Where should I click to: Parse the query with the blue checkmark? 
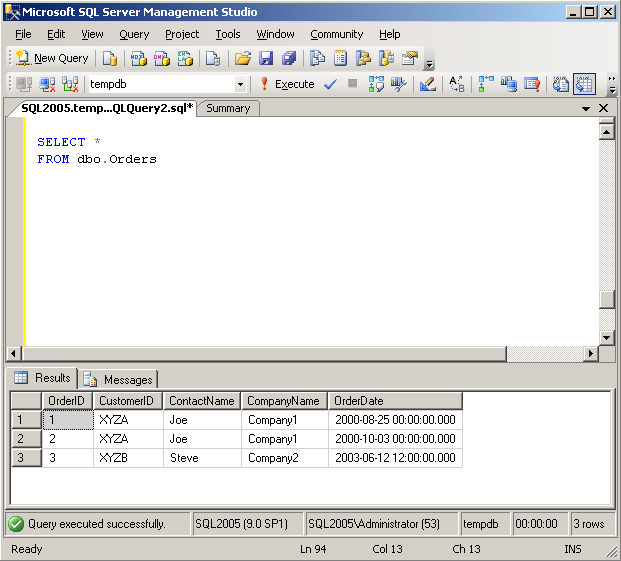(x=330, y=84)
